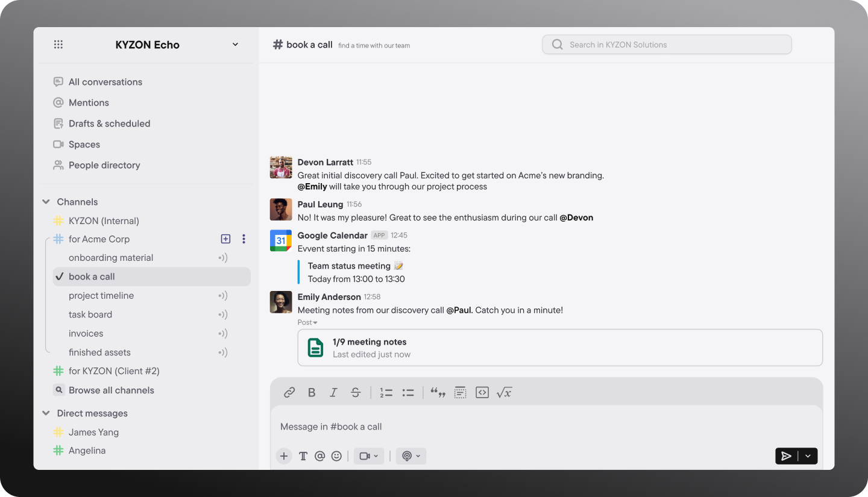Toggle notification icon for project timeline
868x497 pixels.
tap(223, 296)
